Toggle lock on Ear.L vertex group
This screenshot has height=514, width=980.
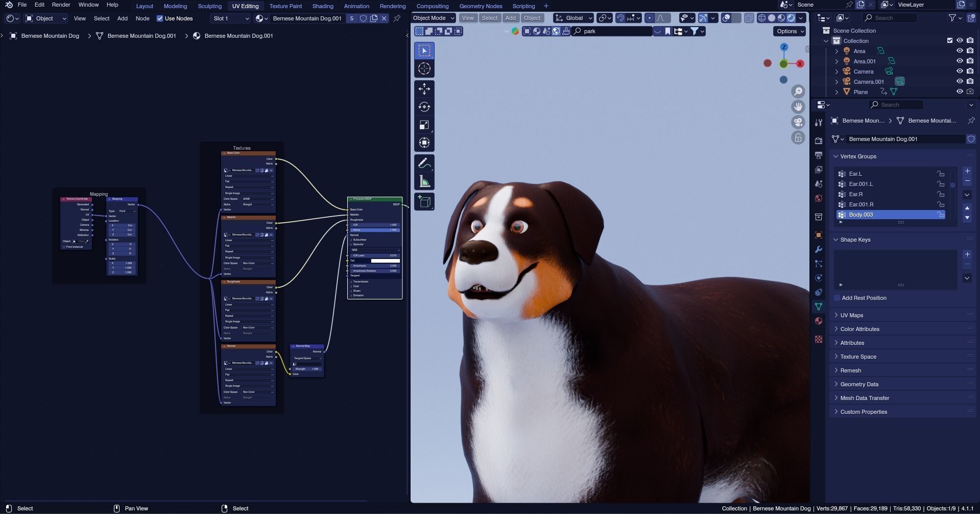tap(940, 174)
